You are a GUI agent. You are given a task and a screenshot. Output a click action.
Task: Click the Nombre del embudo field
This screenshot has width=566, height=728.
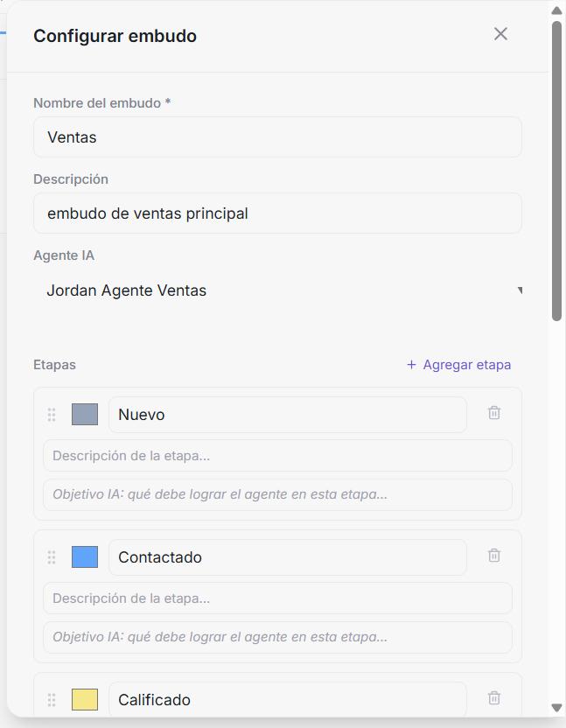pos(277,137)
